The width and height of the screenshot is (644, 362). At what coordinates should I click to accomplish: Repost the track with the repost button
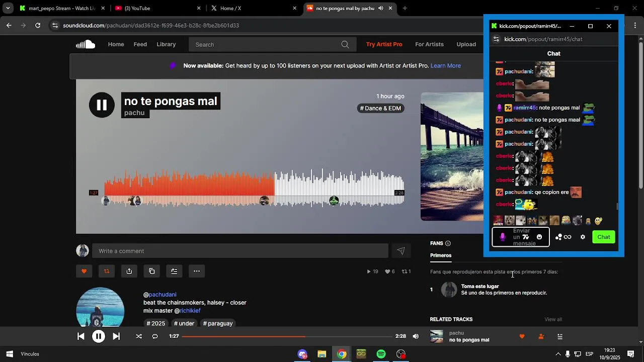[x=107, y=271]
